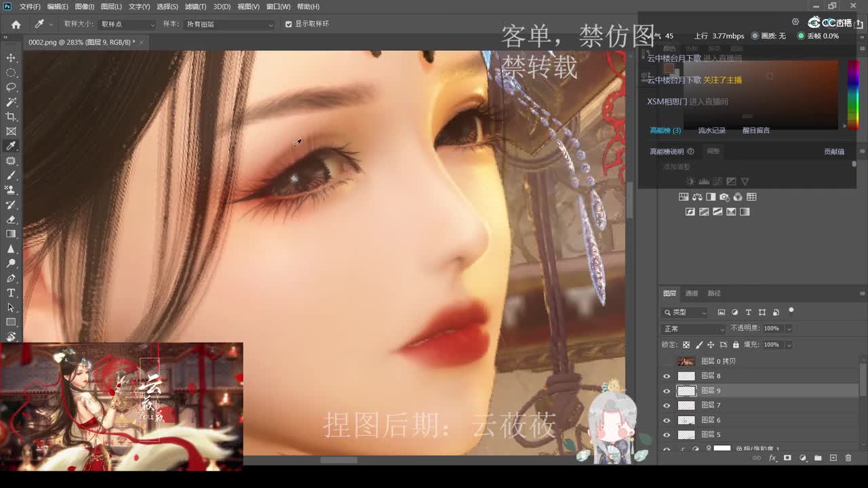Image resolution: width=868 pixels, height=488 pixels.
Task: Select the Gradient tool
Action: coord(11,234)
